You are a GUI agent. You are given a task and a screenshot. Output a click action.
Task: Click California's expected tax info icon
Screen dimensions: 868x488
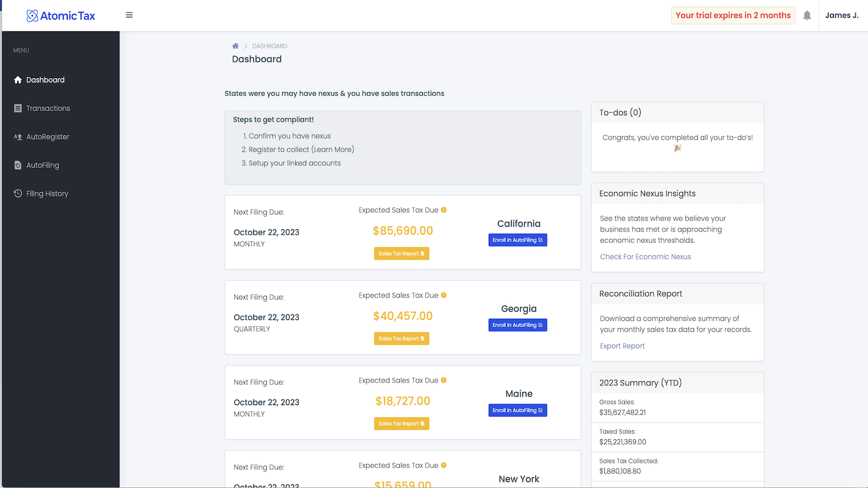444,210
